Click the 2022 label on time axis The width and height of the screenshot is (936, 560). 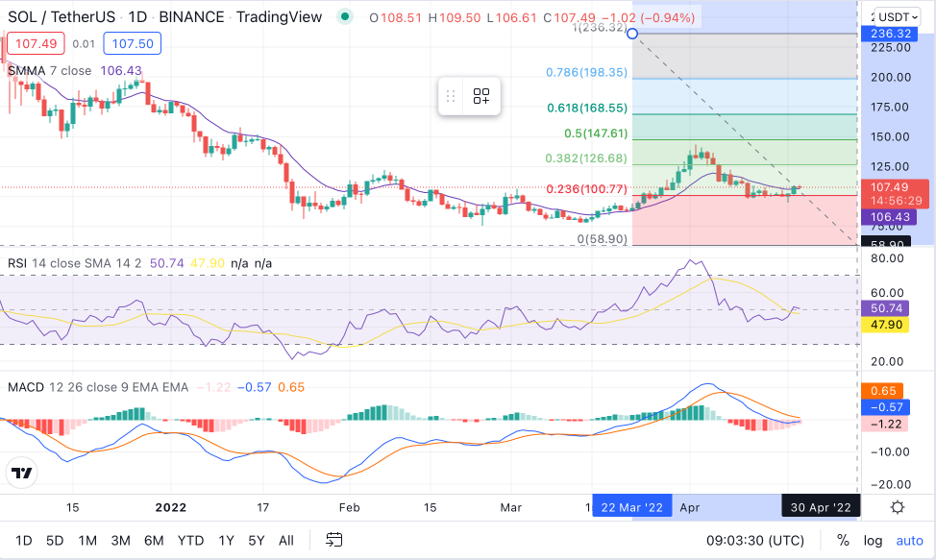tap(171, 507)
